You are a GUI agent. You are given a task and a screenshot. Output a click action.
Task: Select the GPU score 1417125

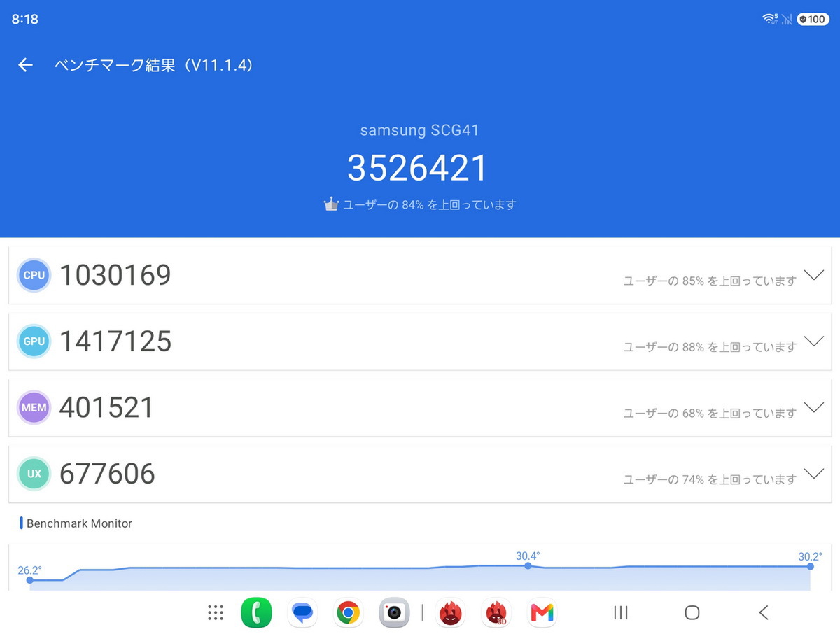[x=115, y=341]
